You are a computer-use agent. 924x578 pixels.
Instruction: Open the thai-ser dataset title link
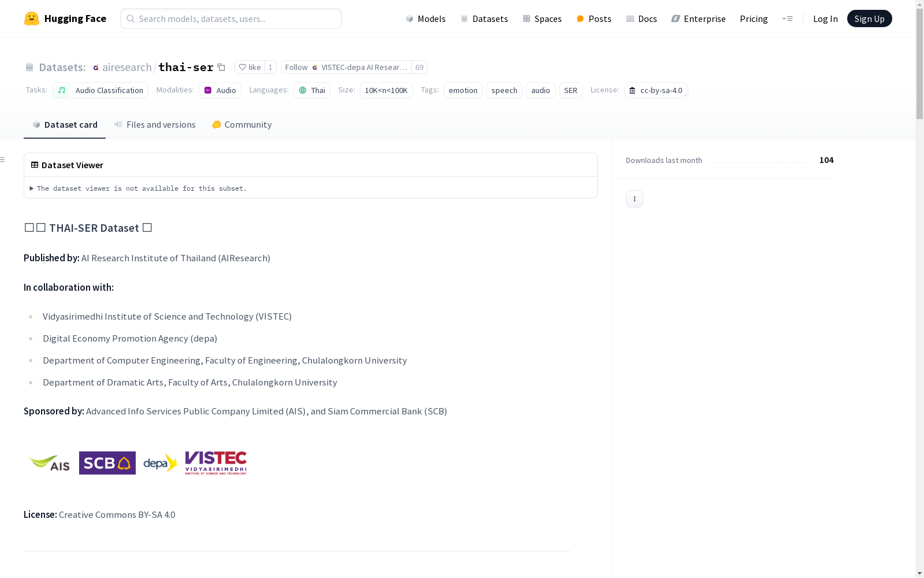pyautogui.click(x=186, y=67)
